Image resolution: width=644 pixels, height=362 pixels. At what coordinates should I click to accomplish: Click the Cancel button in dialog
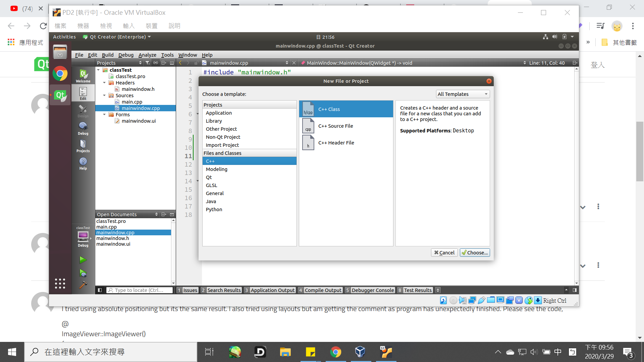(x=444, y=253)
